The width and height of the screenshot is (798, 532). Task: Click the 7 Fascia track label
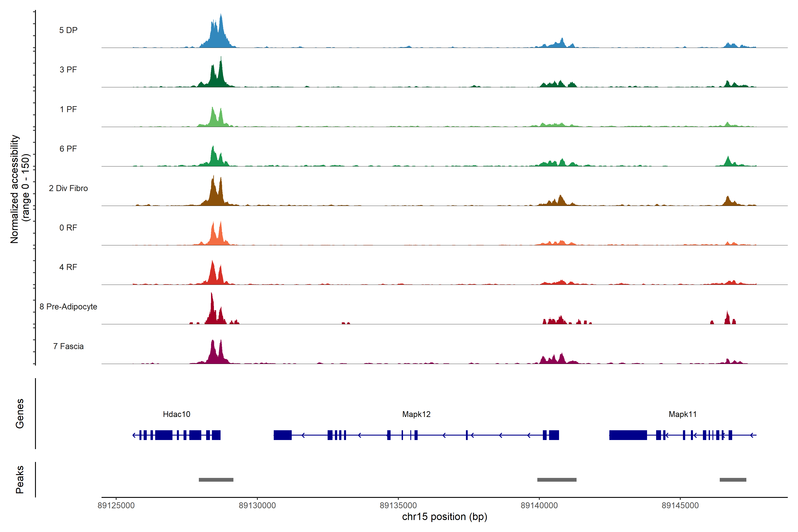tap(68, 346)
